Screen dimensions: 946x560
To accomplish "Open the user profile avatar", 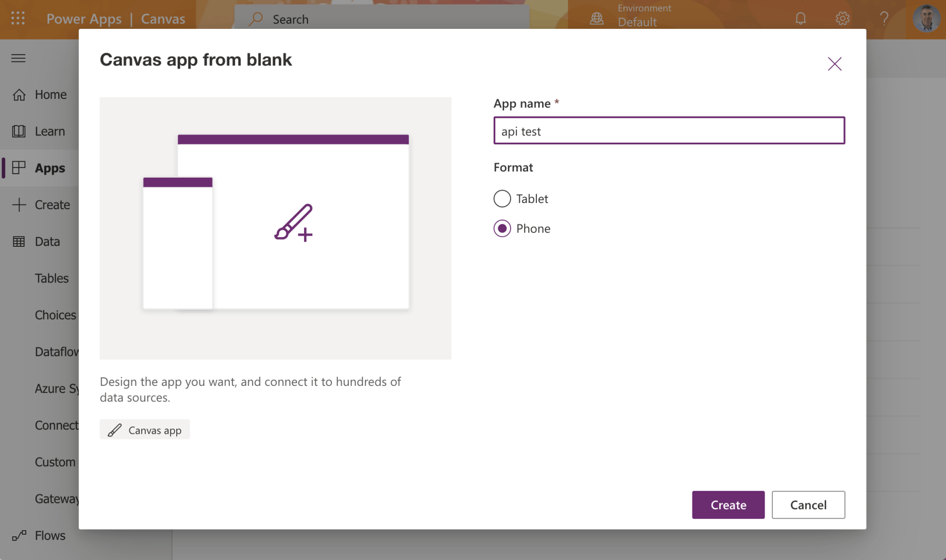I will point(926,19).
